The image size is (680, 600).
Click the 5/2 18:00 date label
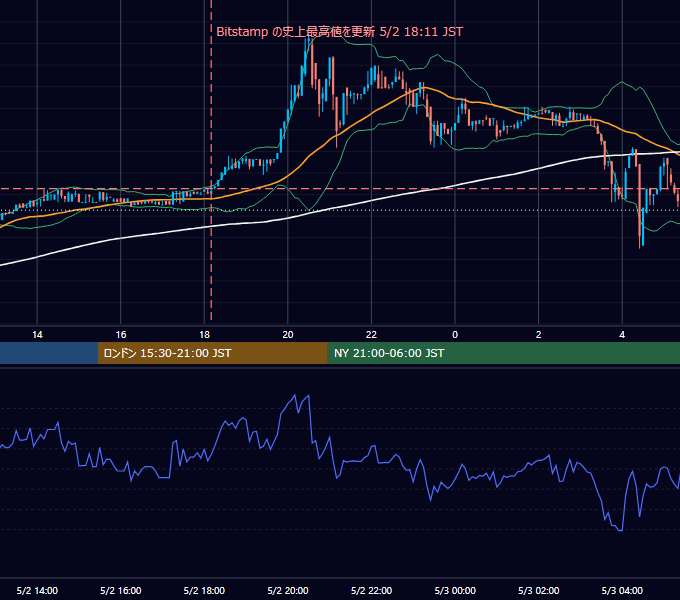tap(204, 590)
